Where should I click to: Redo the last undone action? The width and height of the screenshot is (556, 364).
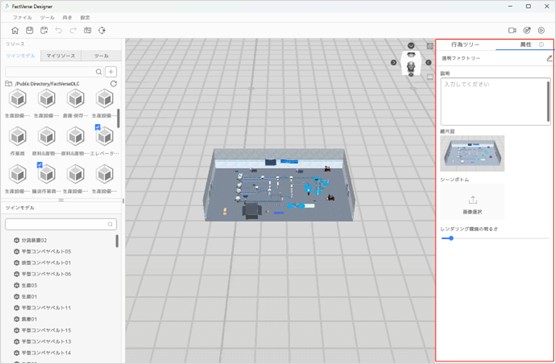[73, 30]
